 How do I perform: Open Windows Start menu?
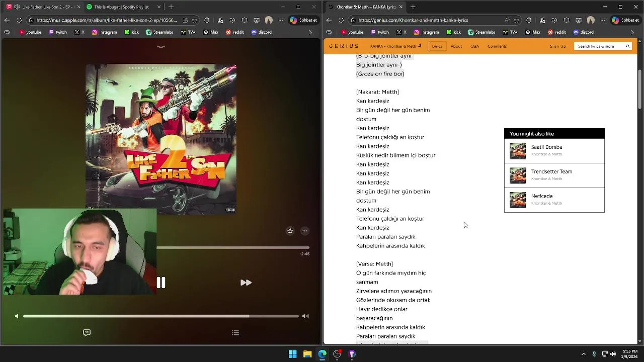(292, 354)
